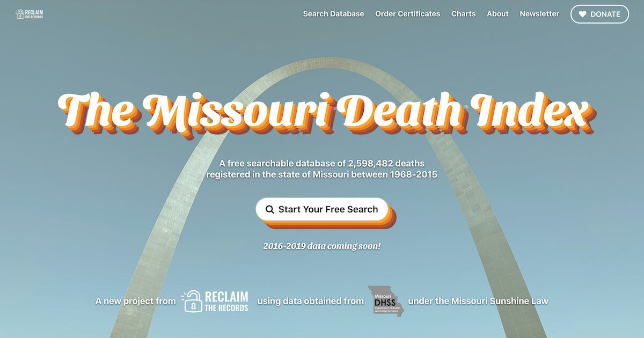Click the 'A new project from' text
Viewport: 644px width, 338px height.
click(x=135, y=301)
